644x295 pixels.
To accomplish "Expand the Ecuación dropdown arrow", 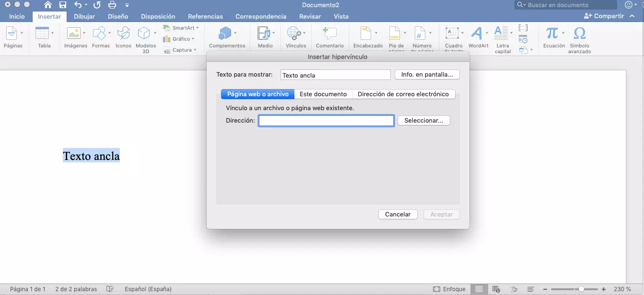I will pos(563,33).
